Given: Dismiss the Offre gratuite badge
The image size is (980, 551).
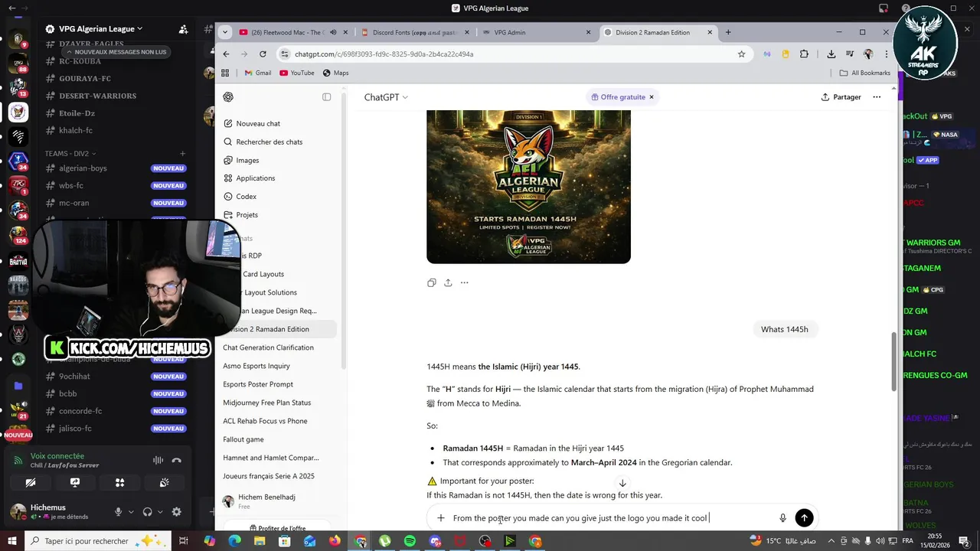Looking at the screenshot, I should (x=652, y=97).
